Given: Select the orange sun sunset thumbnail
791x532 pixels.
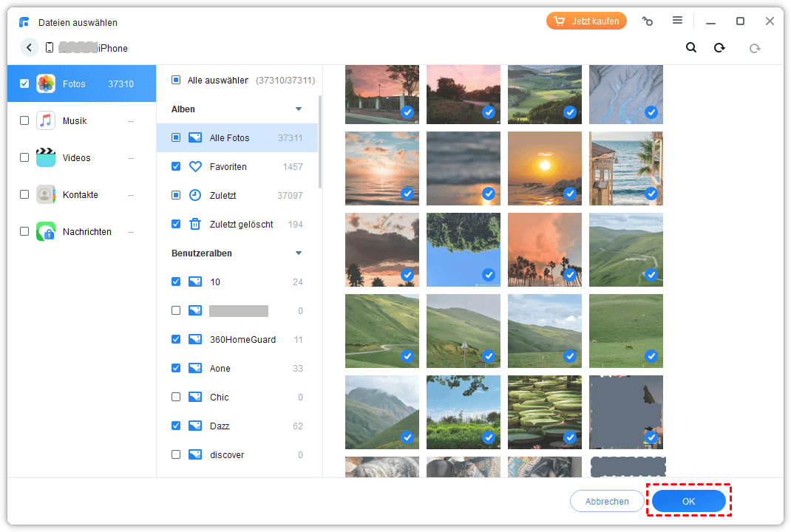Looking at the screenshot, I should click(544, 168).
